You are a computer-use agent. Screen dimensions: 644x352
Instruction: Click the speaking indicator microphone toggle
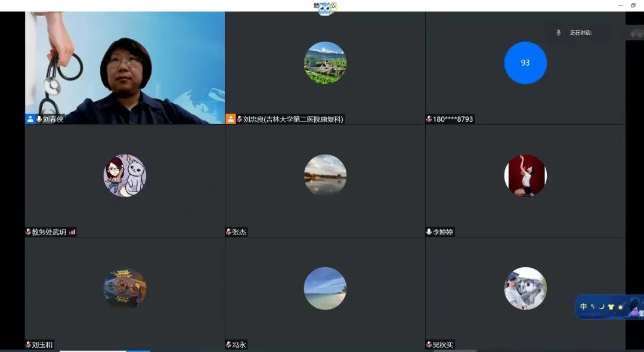557,32
